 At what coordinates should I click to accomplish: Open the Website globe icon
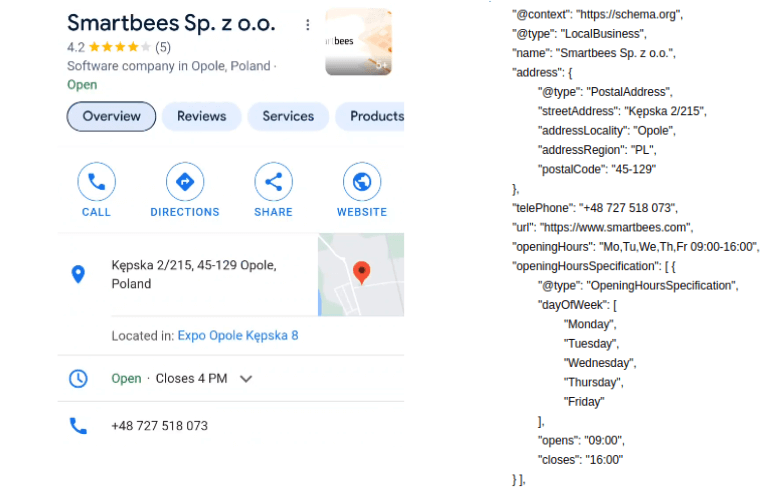tap(362, 182)
